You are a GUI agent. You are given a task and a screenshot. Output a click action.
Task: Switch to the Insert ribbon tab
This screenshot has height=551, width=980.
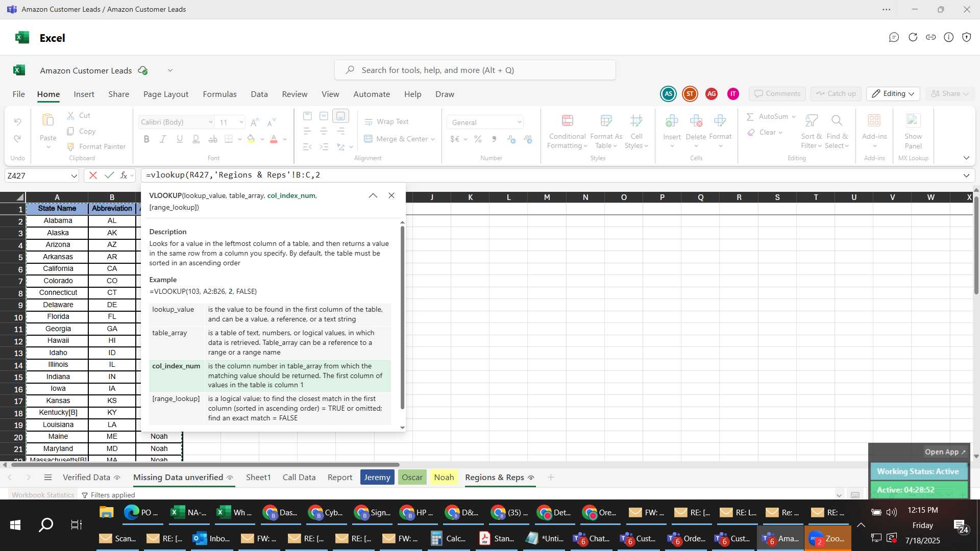tap(84, 94)
